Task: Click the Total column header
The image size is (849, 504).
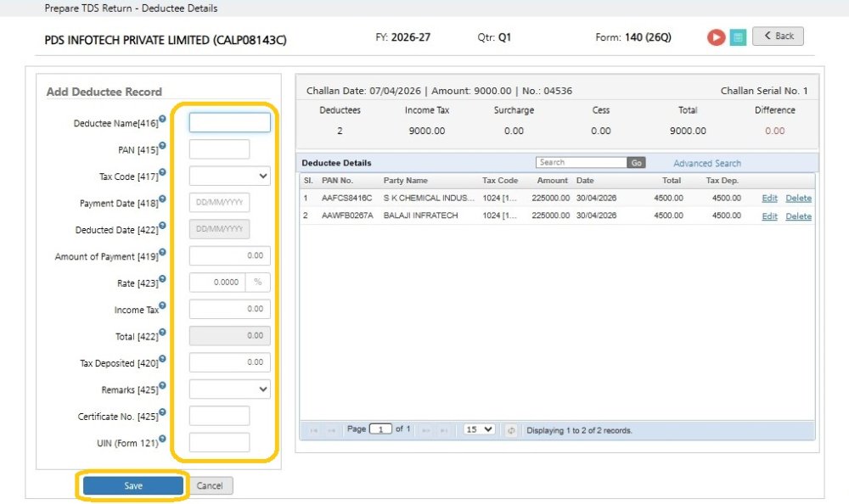Action: point(672,180)
